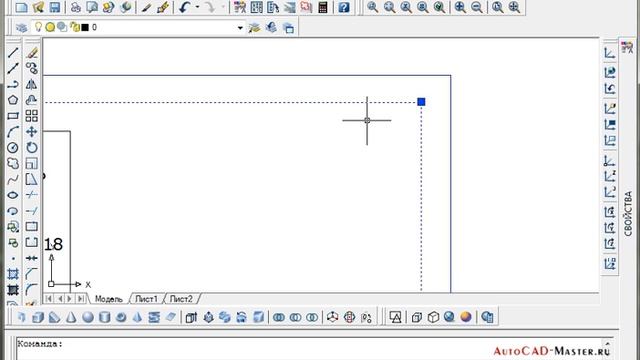Image resolution: width=640 pixels, height=360 pixels.
Task: Click the 3D Move gizmo icon
Action: 332,317
